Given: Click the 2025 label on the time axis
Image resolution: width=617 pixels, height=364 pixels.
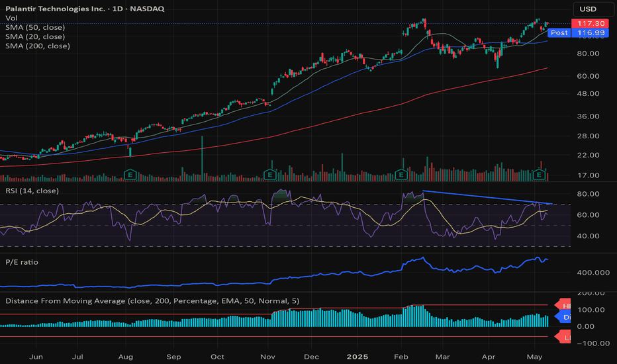Looking at the screenshot, I should point(357,357).
